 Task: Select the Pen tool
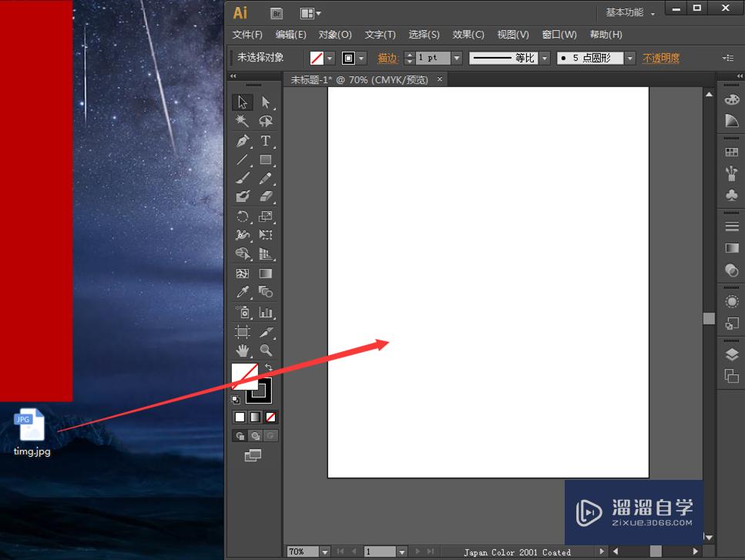click(x=243, y=141)
